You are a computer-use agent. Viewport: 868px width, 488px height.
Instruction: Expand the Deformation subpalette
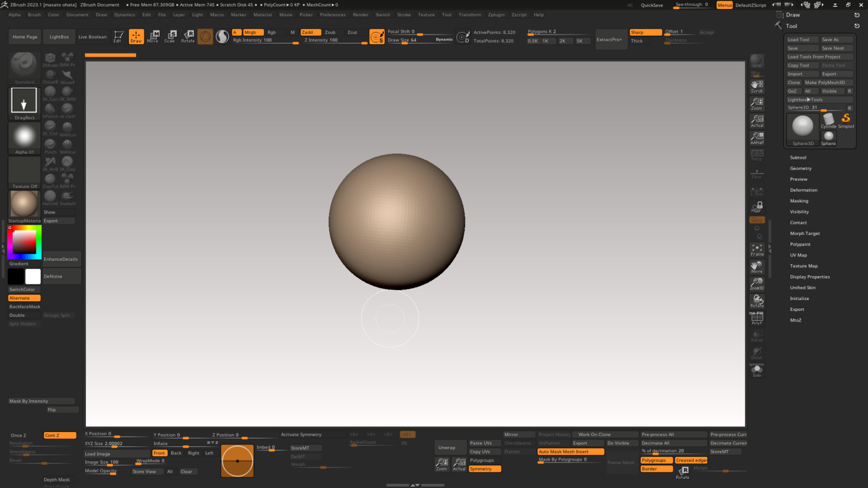coord(804,190)
